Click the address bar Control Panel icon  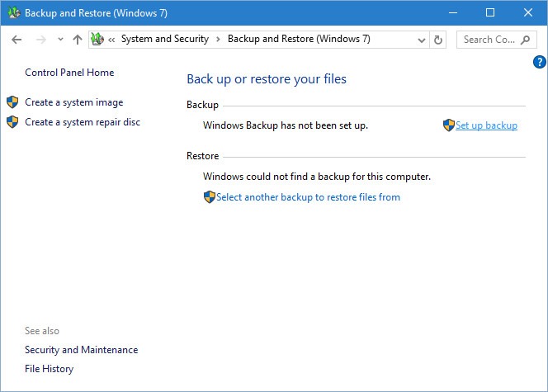click(x=97, y=39)
